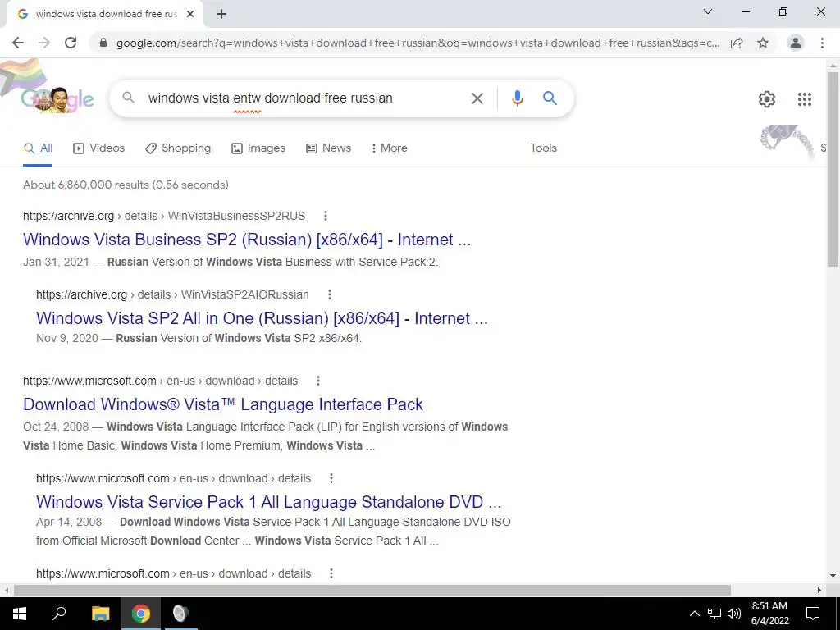Viewport: 840px width, 630px height.
Task: Bookmark this page with the star
Action: (763, 43)
